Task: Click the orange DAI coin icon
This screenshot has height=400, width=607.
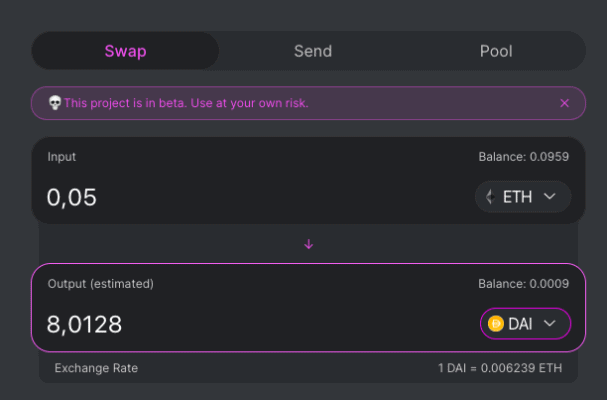Action: [496, 324]
